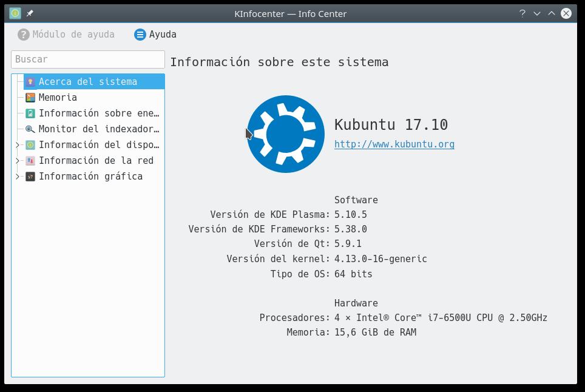
Task: Click the Tipo de OS label
Action: tap(300, 274)
